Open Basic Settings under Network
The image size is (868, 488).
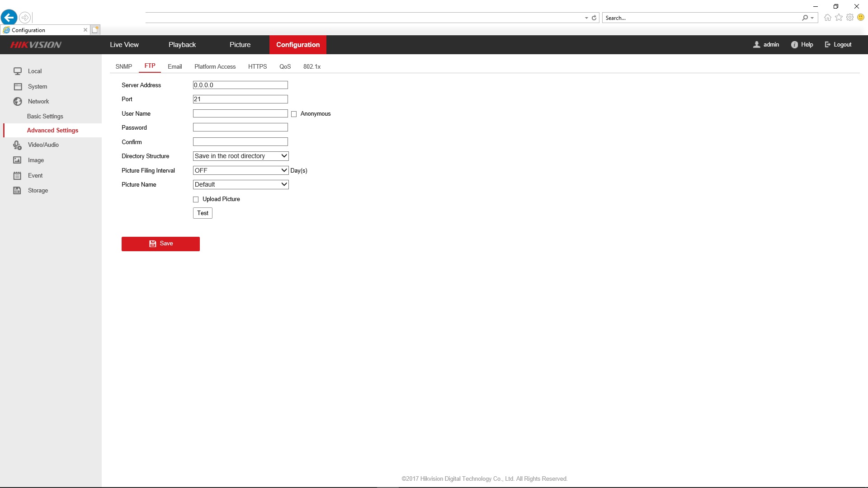click(45, 117)
